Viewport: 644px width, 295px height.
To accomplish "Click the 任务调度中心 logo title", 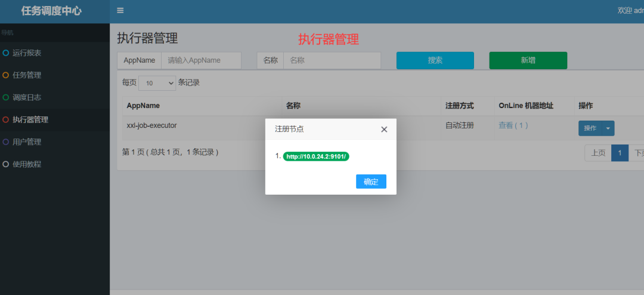I will coord(51,11).
